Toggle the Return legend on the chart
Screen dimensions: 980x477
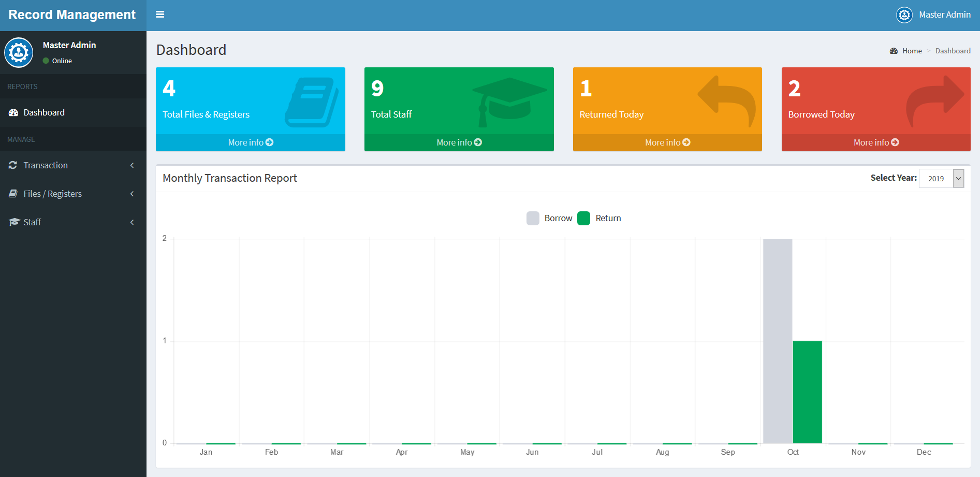tap(608, 218)
